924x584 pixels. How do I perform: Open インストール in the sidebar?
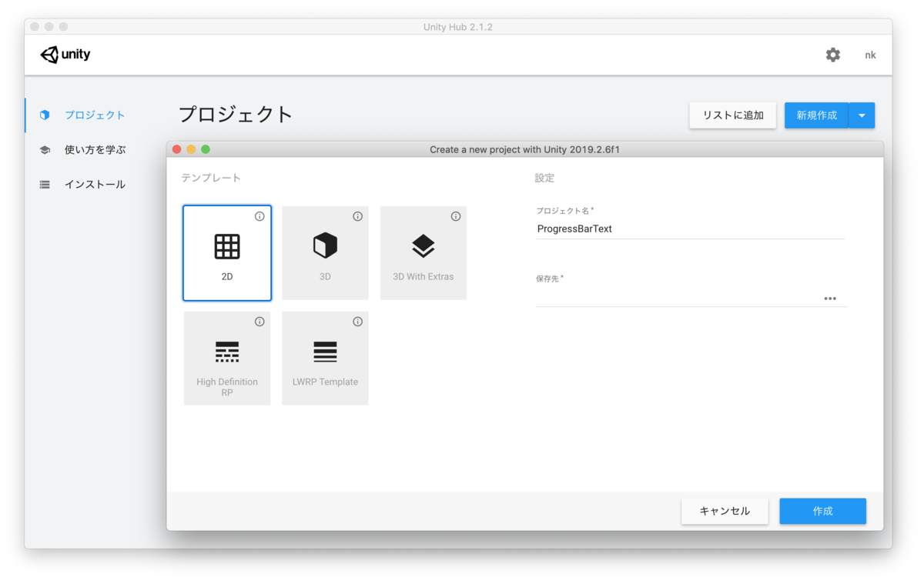point(82,185)
